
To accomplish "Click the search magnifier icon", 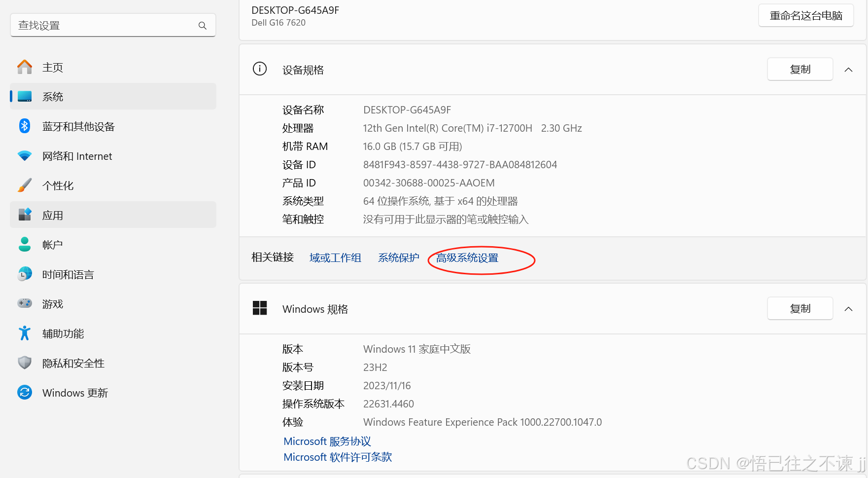I will point(202,26).
